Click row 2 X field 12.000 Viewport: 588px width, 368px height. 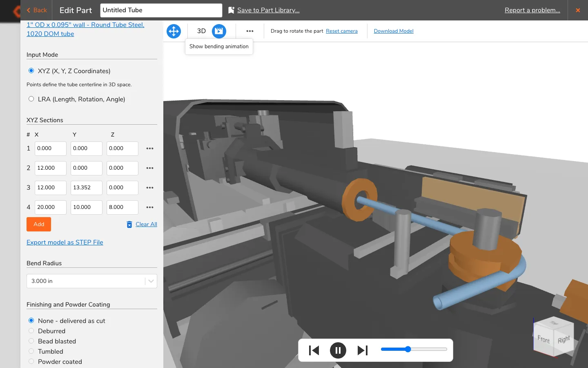point(51,168)
